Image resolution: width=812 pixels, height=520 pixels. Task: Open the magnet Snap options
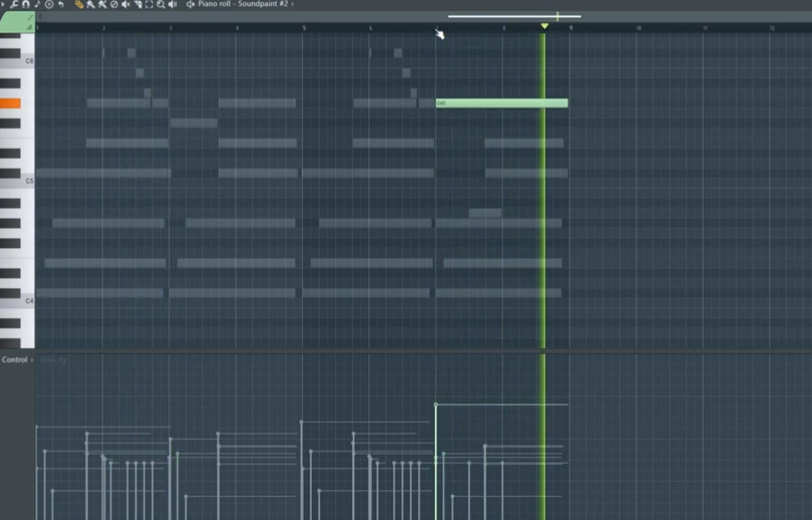[26, 4]
